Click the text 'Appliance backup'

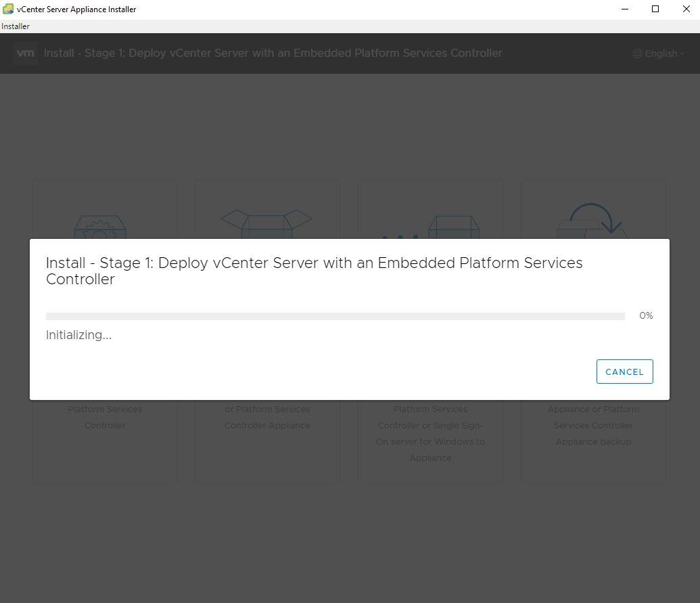click(593, 441)
